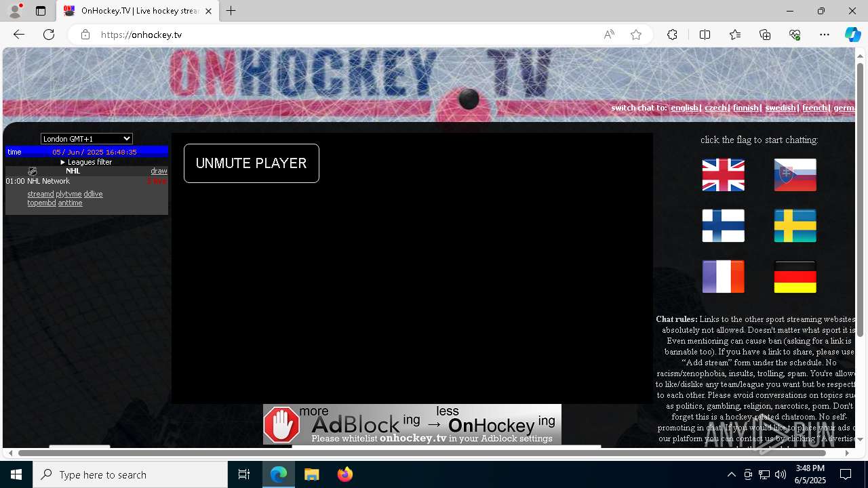Click the horizontal page scrollbar
The height and width of the screenshot is (488, 868).
pyautogui.click(x=422, y=453)
